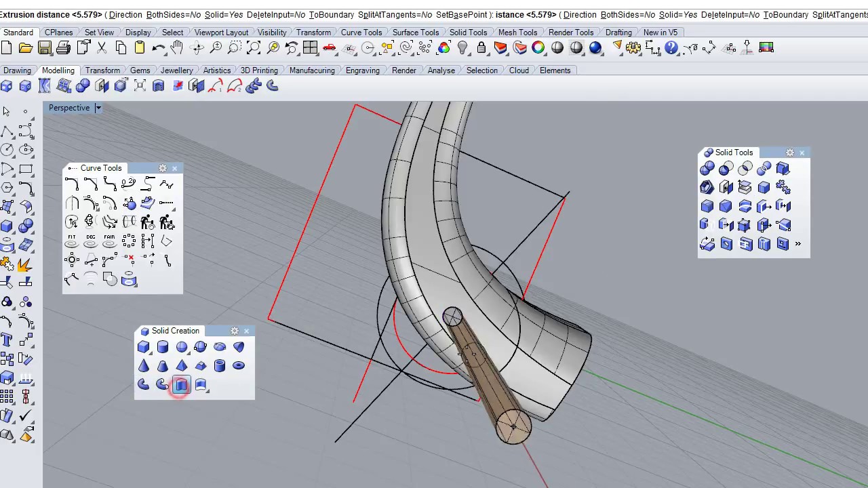
Task: Click the Undo arrow icon
Action: pyautogui.click(x=159, y=47)
